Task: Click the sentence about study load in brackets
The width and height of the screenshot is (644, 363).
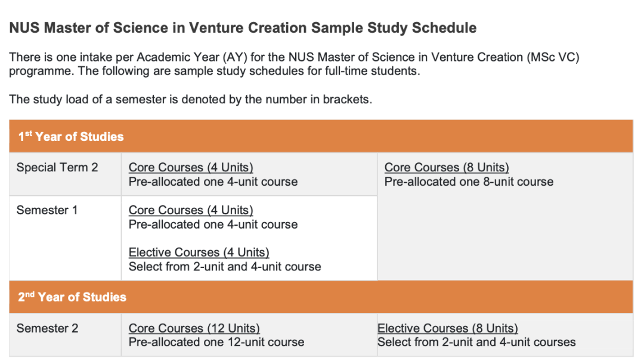Action: 190,100
